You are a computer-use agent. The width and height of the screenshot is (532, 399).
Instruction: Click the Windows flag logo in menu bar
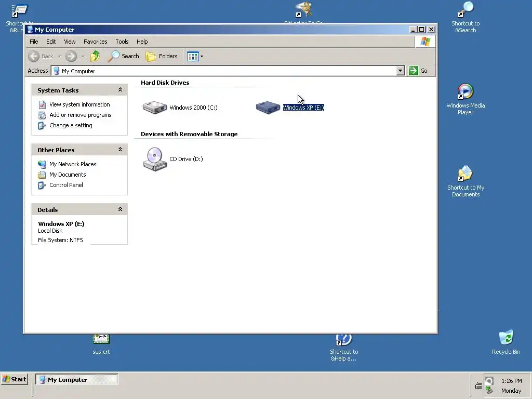tap(425, 42)
